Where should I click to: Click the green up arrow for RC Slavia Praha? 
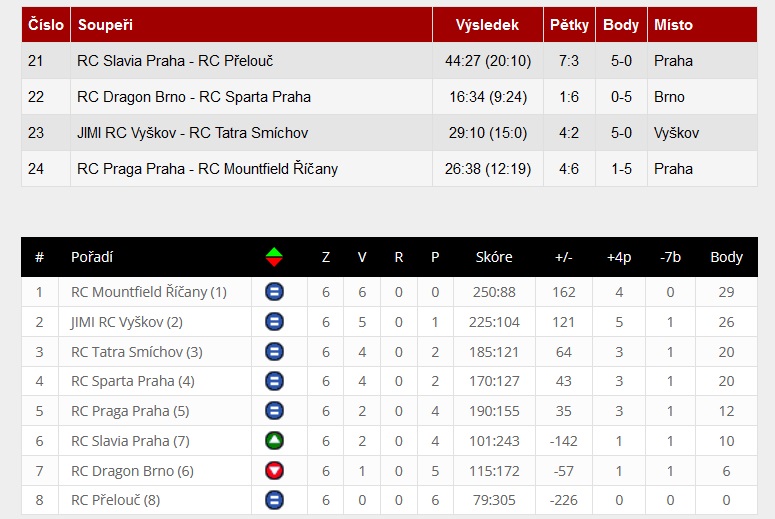click(274, 441)
